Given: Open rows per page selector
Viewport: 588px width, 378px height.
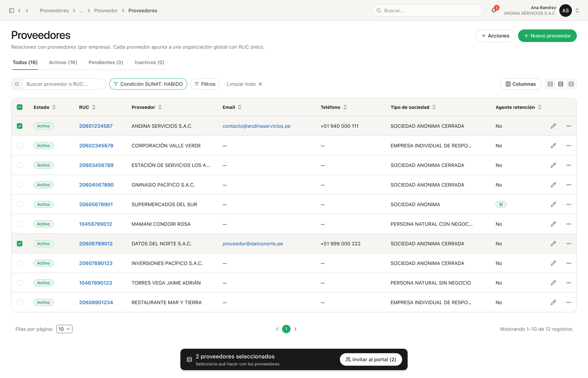Looking at the screenshot, I should [x=64, y=329].
